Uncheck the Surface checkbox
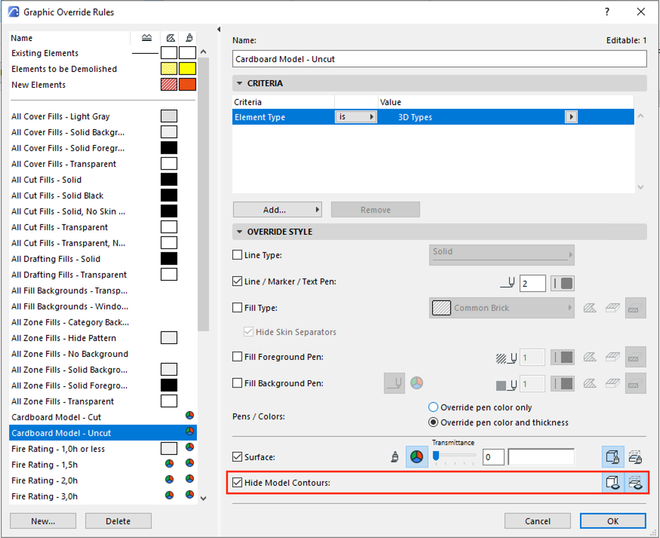 (x=237, y=457)
